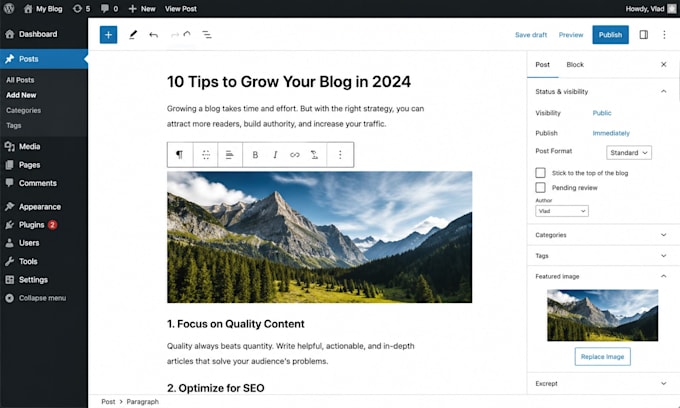Insert a link with the toolbar link icon

click(x=295, y=155)
